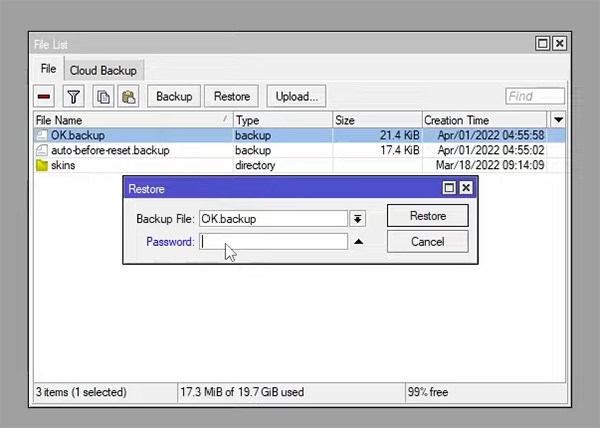The height and width of the screenshot is (428, 600).
Task: Select the auto-before-reset.backup file icon
Action: tap(42, 150)
